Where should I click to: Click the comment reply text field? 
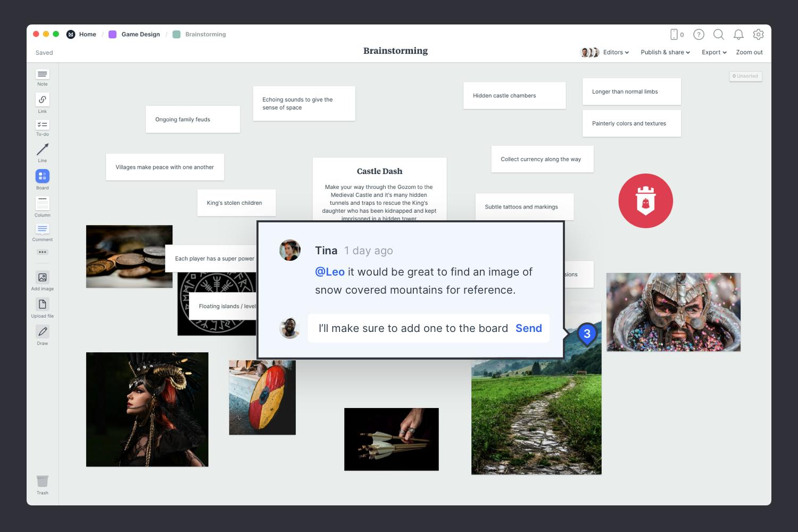[413, 328]
